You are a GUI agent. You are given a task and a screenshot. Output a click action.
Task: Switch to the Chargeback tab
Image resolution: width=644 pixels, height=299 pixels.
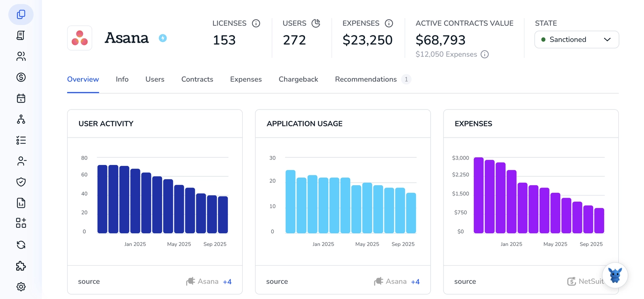click(x=298, y=79)
